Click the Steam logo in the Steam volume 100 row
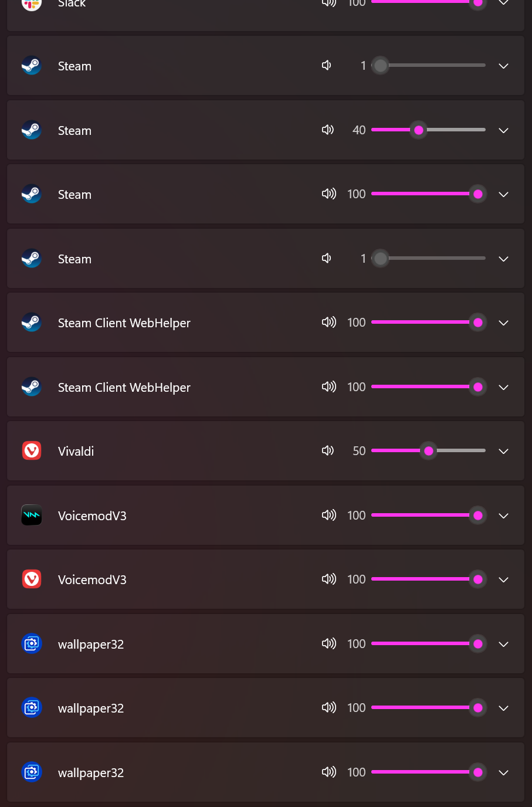532x807 pixels. click(x=32, y=194)
